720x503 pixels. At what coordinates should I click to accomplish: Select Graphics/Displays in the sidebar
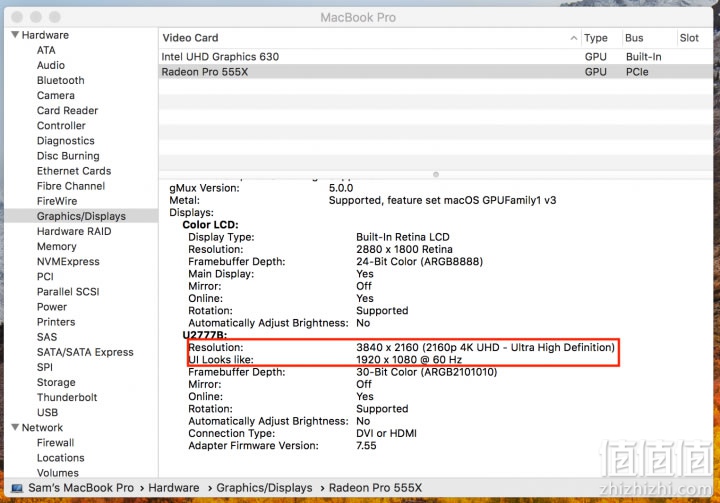(81, 216)
